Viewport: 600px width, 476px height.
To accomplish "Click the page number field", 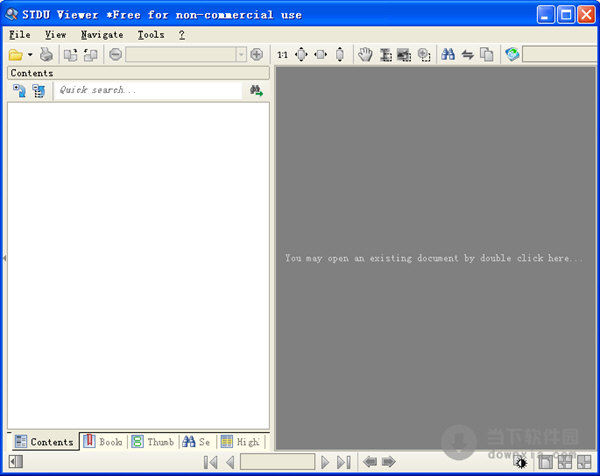I will tap(277, 462).
